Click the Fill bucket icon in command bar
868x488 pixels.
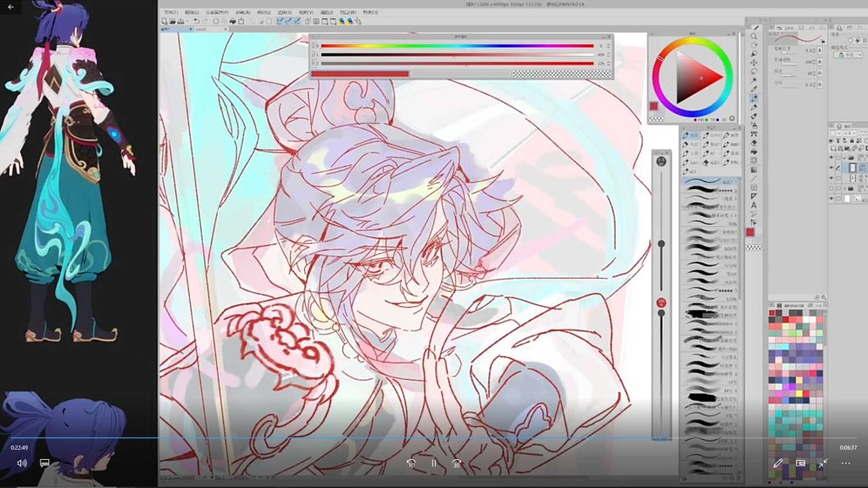(232, 21)
